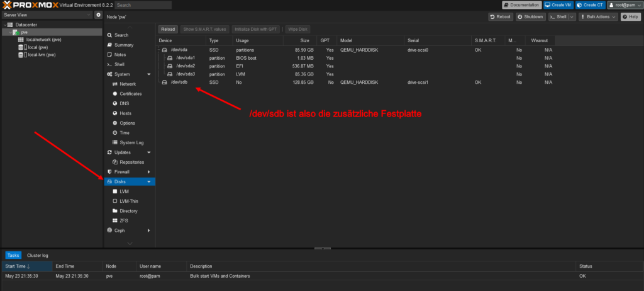Image resolution: width=644 pixels, height=291 pixels.
Task: Collapse the Datacenter tree node
Action: (x=4, y=25)
